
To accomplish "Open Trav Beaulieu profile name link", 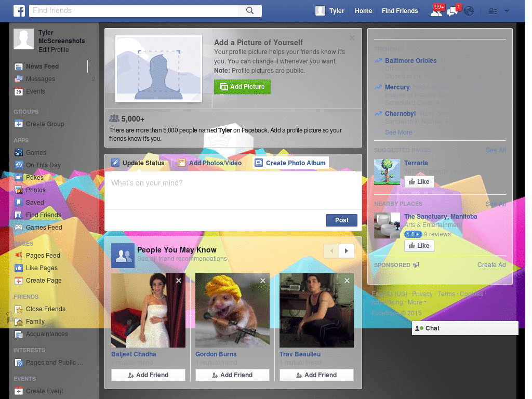I will click(x=300, y=354).
